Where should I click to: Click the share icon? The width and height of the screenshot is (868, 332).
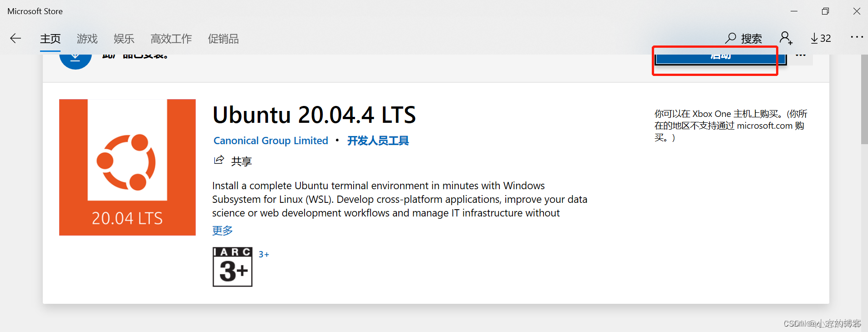219,160
